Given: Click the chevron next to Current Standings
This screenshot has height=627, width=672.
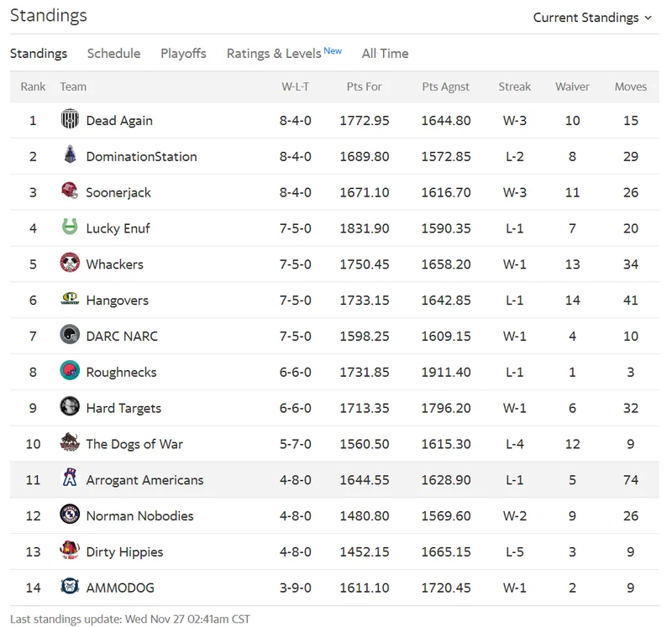Looking at the screenshot, I should point(648,18).
